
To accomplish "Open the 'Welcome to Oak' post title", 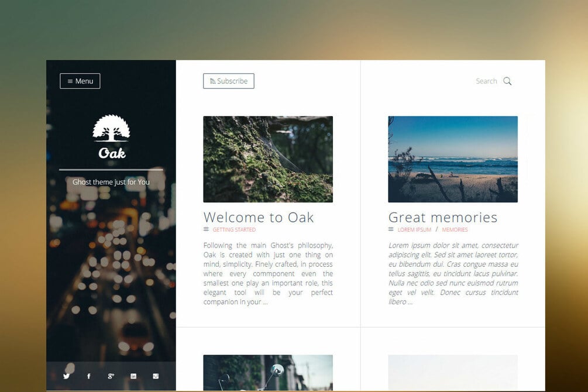I will (259, 217).
